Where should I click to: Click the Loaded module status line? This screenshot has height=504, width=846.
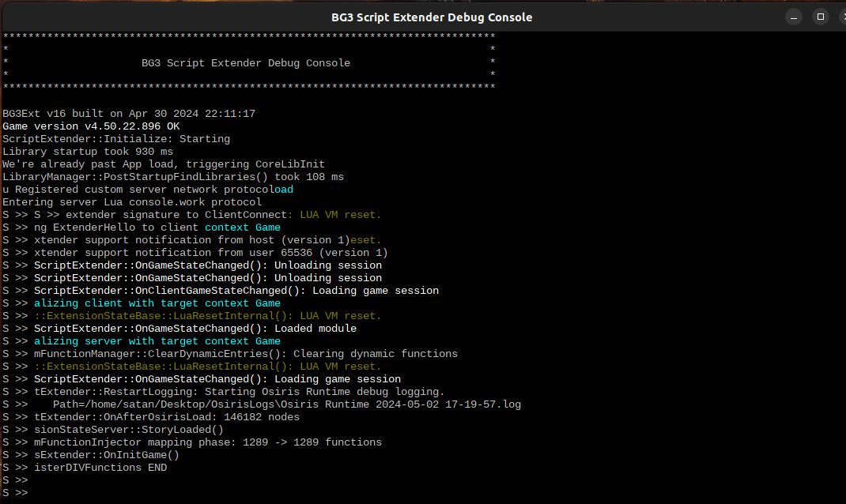(x=194, y=328)
